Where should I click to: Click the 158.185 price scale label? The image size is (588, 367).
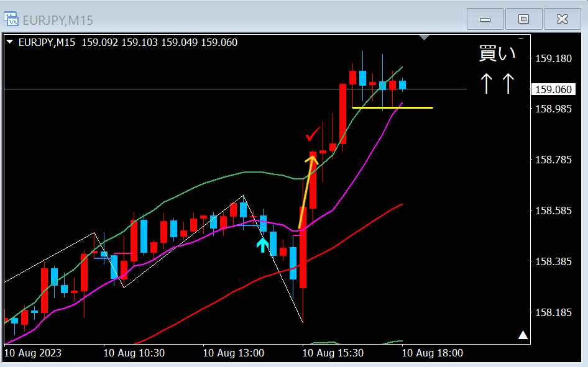click(553, 312)
